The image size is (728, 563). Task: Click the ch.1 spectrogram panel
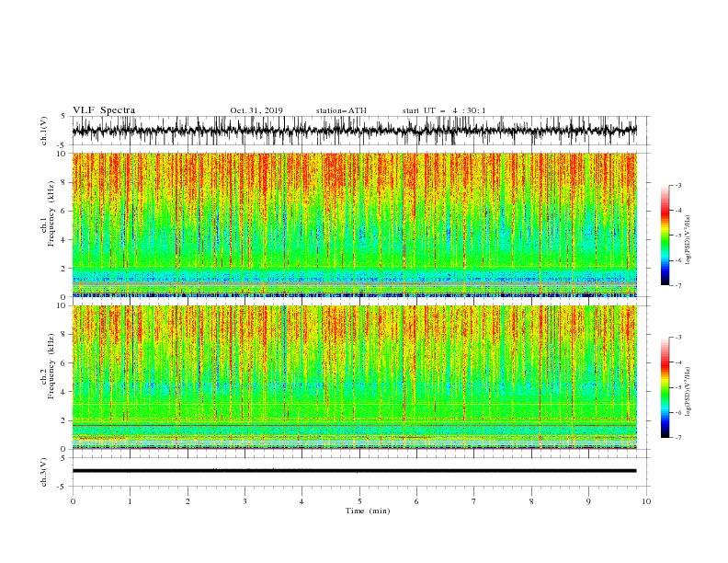pyautogui.click(x=354, y=224)
